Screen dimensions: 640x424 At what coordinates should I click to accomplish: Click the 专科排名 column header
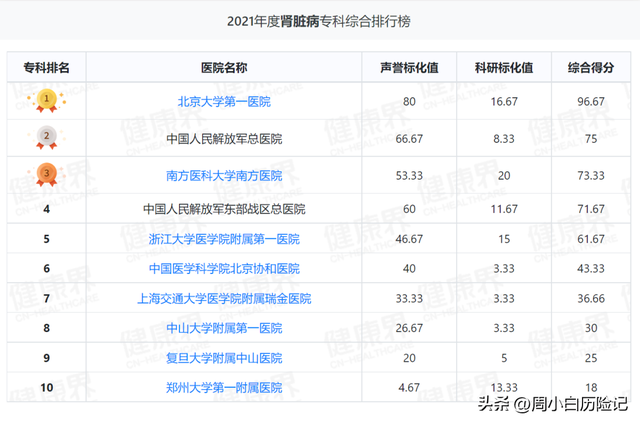coord(47,67)
